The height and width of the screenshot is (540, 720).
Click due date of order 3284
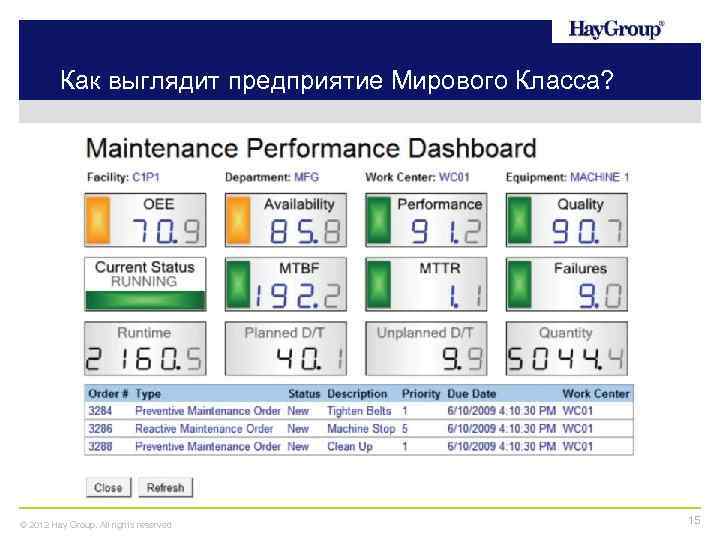pyautogui.click(x=501, y=411)
